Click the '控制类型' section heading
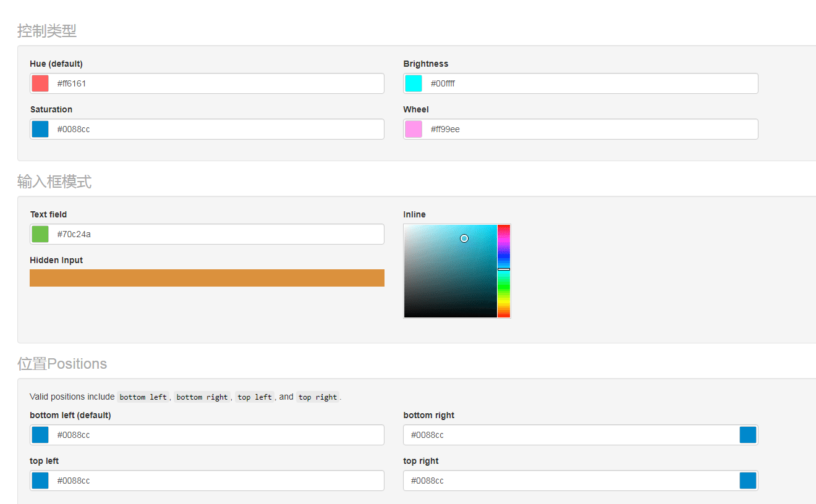Image resolution: width=816 pixels, height=504 pixels. pos(47,31)
